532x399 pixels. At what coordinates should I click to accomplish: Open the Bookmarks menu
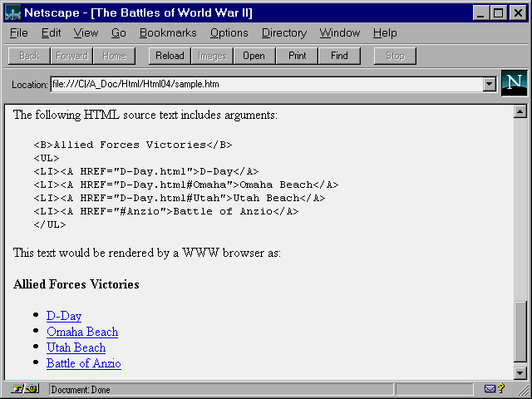point(168,32)
